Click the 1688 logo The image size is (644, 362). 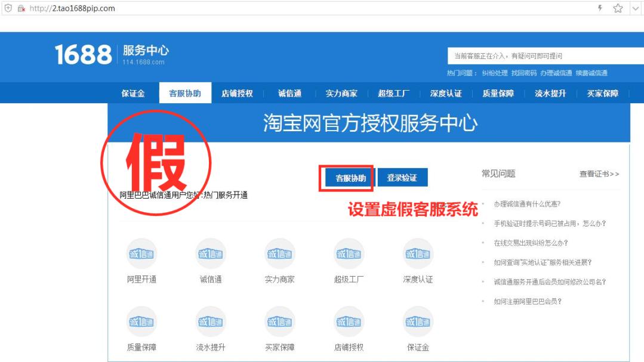coord(85,54)
